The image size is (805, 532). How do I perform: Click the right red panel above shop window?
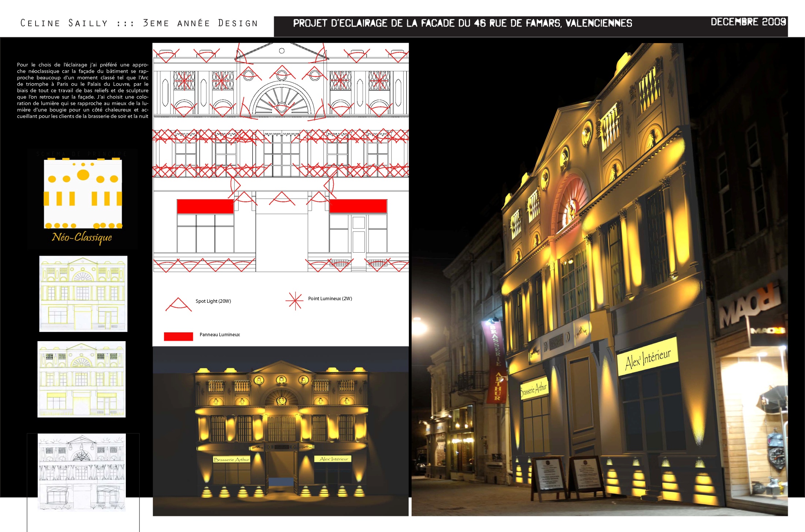click(x=358, y=206)
